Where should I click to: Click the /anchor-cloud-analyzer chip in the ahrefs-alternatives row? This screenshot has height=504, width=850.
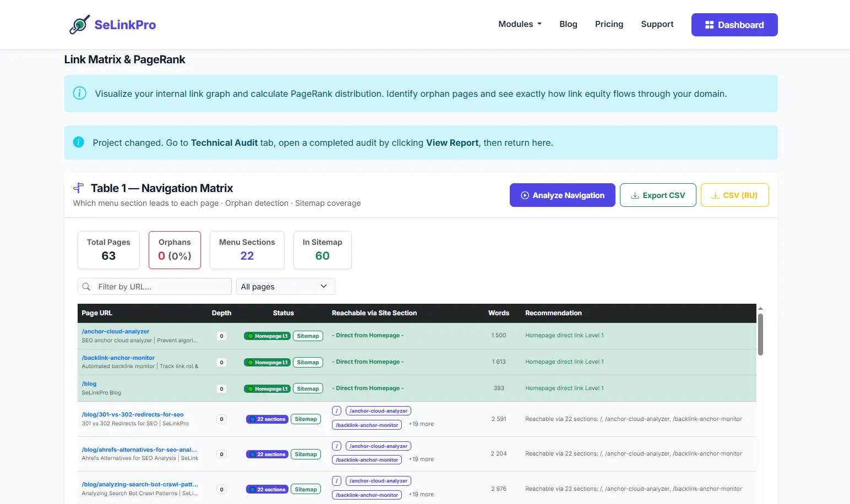(x=378, y=446)
